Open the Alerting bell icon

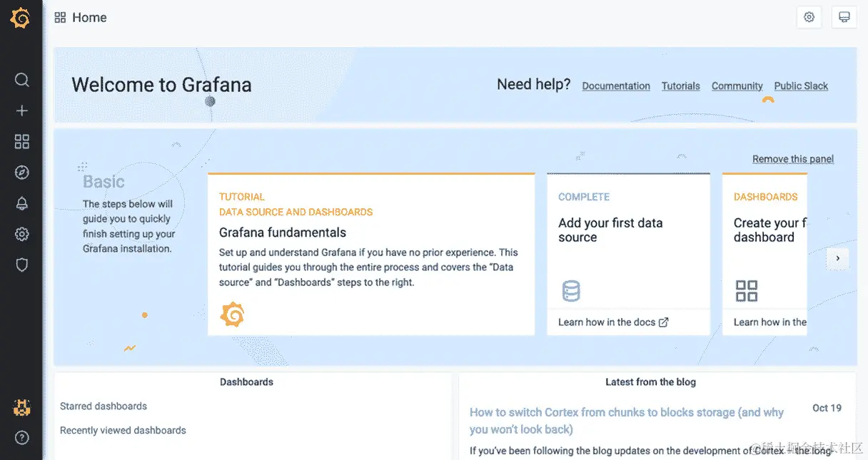click(22, 203)
